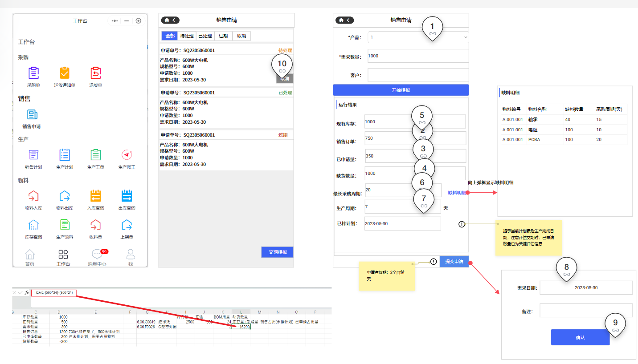
Task: Switch to the 已处理 tab
Action: [205, 36]
